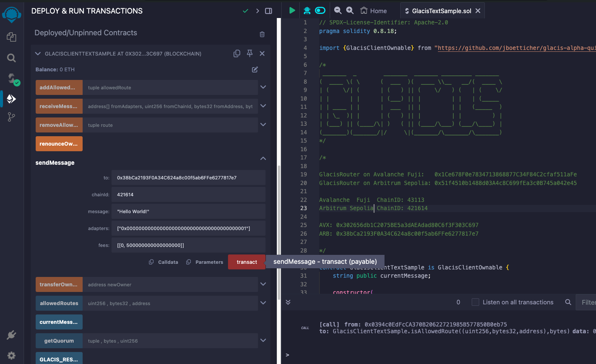The image size is (596, 364).
Task: Click the side panel vertical scrollbar
Action: coord(279,233)
